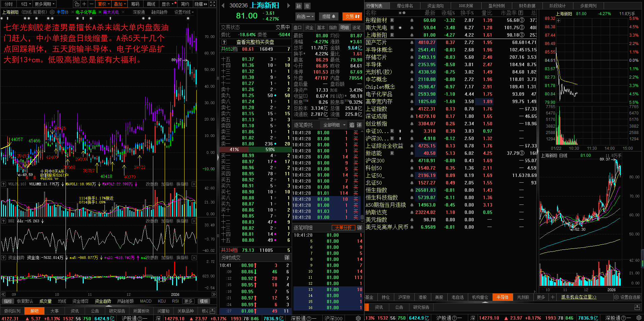Select the 光刻胶 watchlist tab
Image resolution: width=644 pixels, height=321 pixels.
tap(523, 297)
